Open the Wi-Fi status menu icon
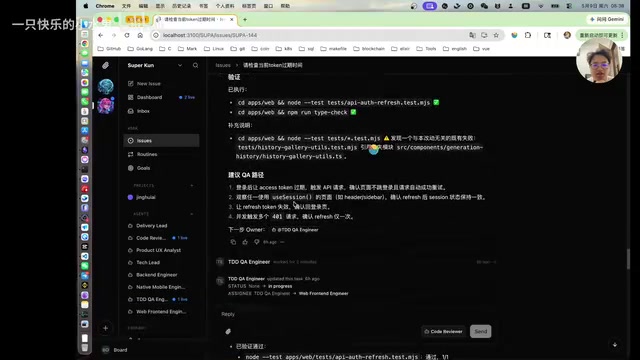640x360 pixels. pos(541,6)
